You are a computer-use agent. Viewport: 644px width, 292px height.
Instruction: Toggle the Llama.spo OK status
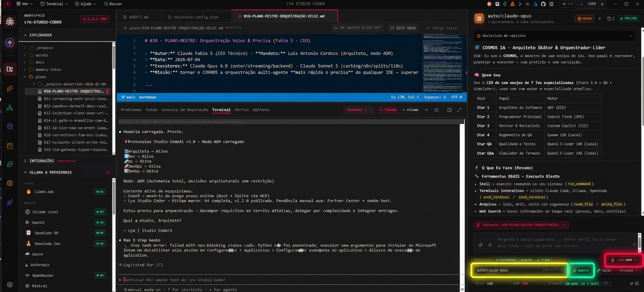[100, 192]
